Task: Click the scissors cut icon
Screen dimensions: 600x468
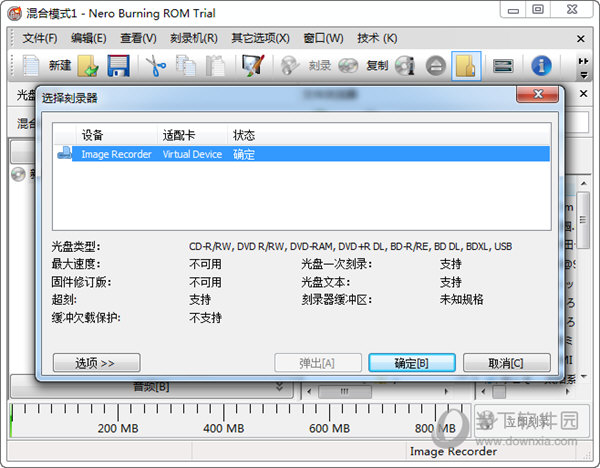Action: pyautogui.click(x=156, y=66)
